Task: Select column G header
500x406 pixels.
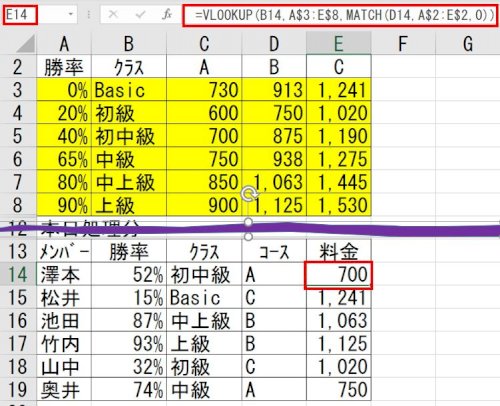Action: coord(468,44)
